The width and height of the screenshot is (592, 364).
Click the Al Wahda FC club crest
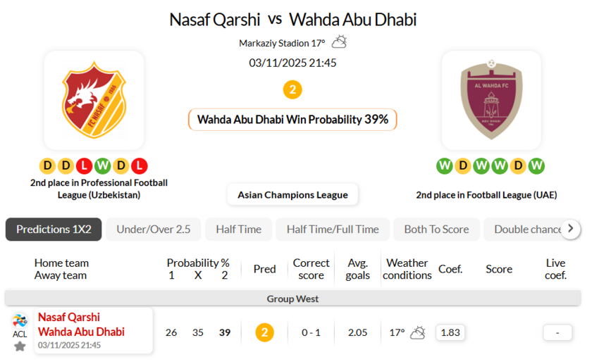tap(491, 100)
